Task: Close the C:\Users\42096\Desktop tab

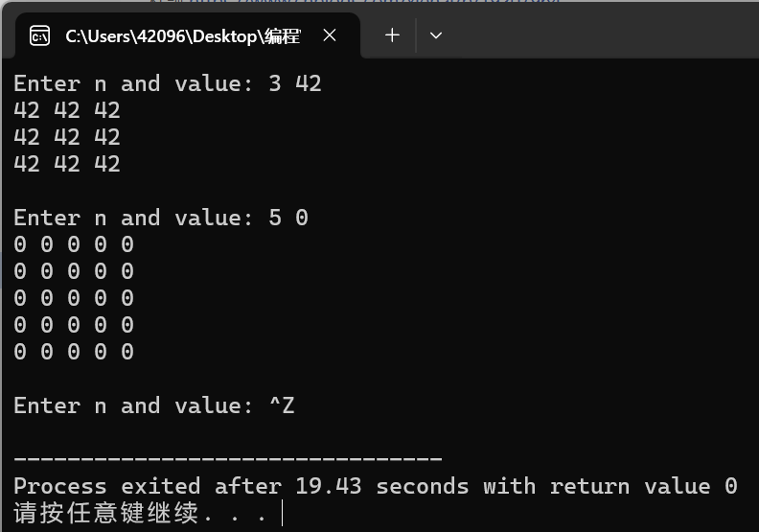Action: pyautogui.click(x=330, y=35)
